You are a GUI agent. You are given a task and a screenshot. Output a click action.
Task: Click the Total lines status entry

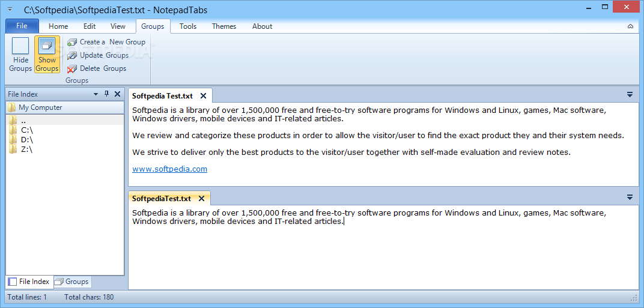click(27, 297)
